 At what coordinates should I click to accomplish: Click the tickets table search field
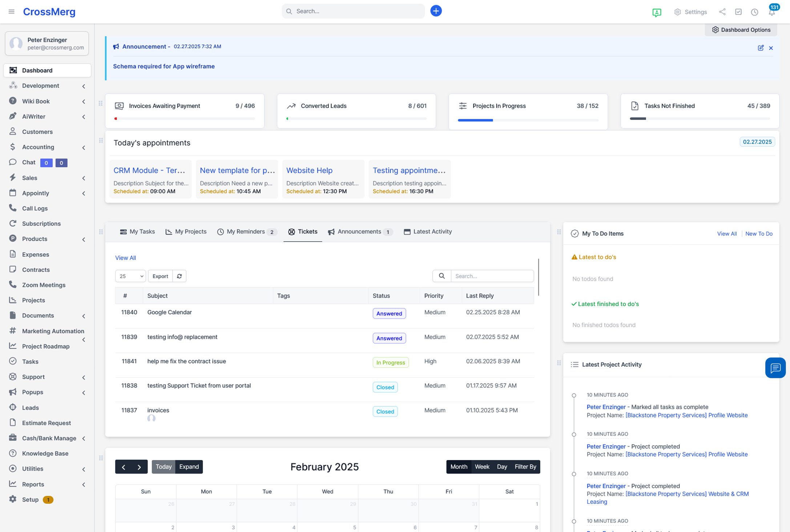coord(492,276)
